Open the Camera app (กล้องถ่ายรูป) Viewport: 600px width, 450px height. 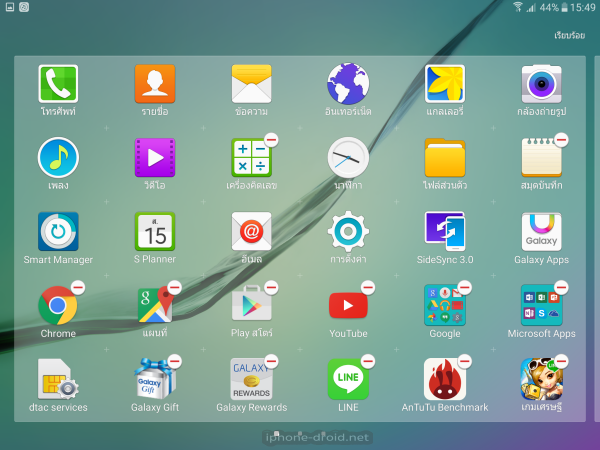541,84
